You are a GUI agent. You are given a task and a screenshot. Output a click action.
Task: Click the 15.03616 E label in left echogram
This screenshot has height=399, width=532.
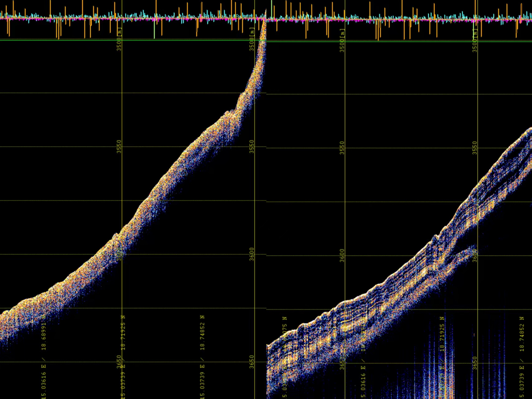(x=44, y=381)
